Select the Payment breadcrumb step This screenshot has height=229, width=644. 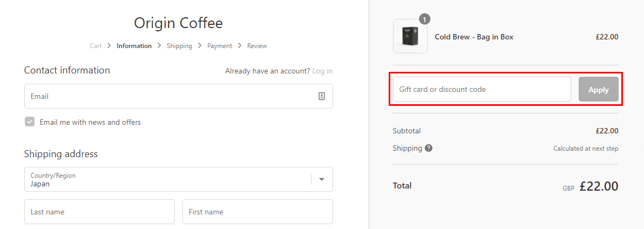click(220, 46)
